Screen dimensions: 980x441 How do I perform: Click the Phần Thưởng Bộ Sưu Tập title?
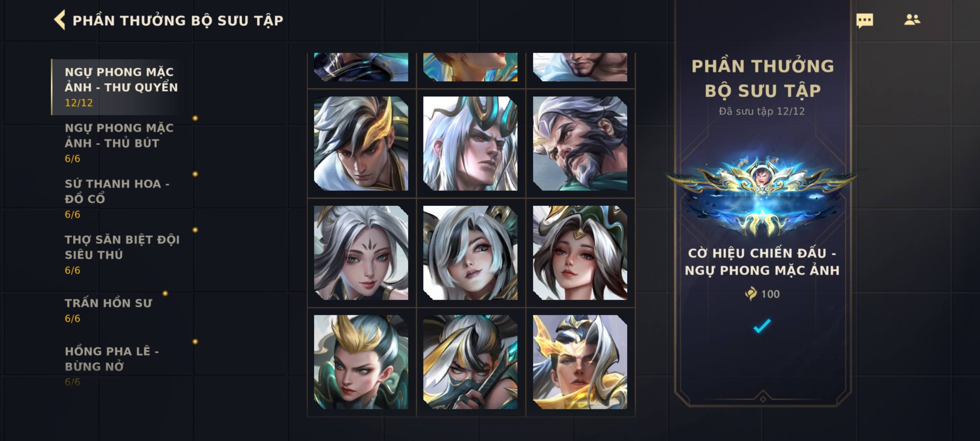[x=178, y=20]
